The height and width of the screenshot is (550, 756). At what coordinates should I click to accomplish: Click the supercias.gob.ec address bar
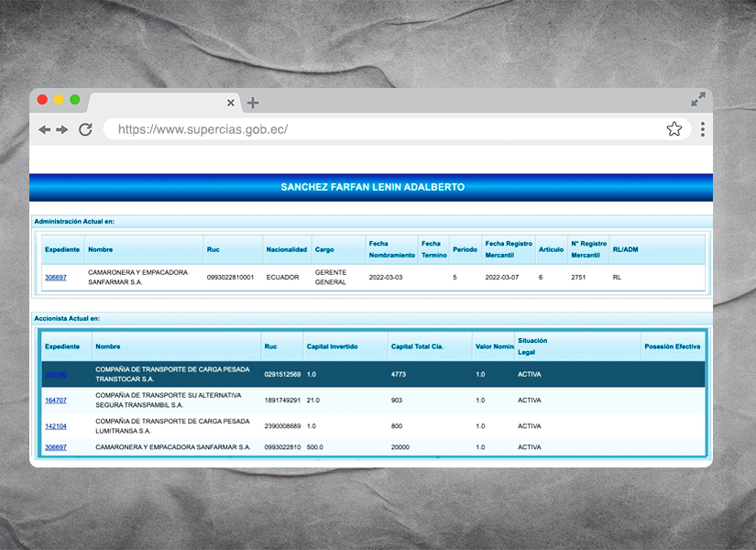(x=385, y=129)
